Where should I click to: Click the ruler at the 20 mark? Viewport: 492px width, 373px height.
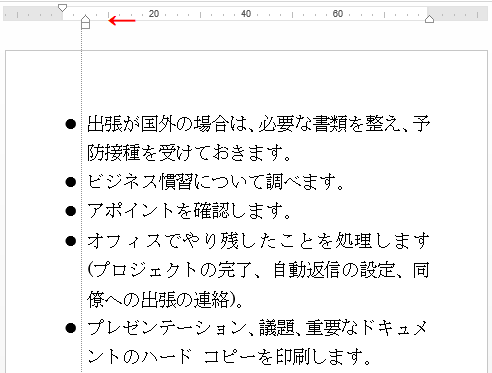coord(154,14)
